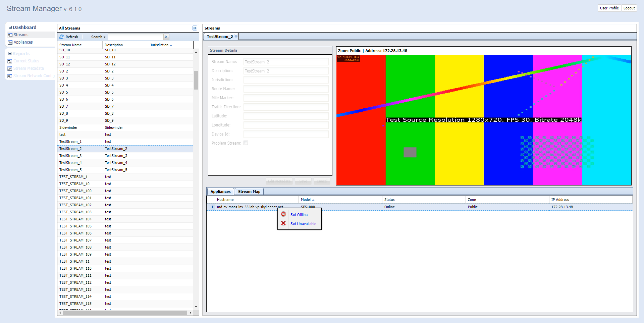Switch to the Stream Map tab

coord(249,191)
